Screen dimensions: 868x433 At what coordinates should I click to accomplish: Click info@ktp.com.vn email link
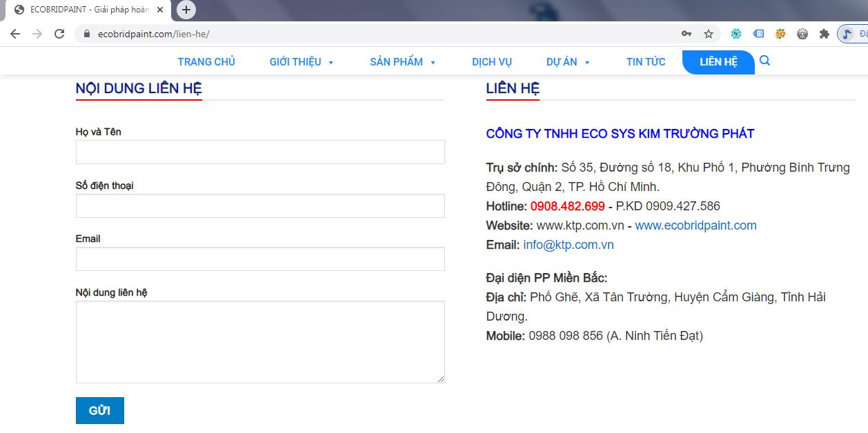point(569,245)
